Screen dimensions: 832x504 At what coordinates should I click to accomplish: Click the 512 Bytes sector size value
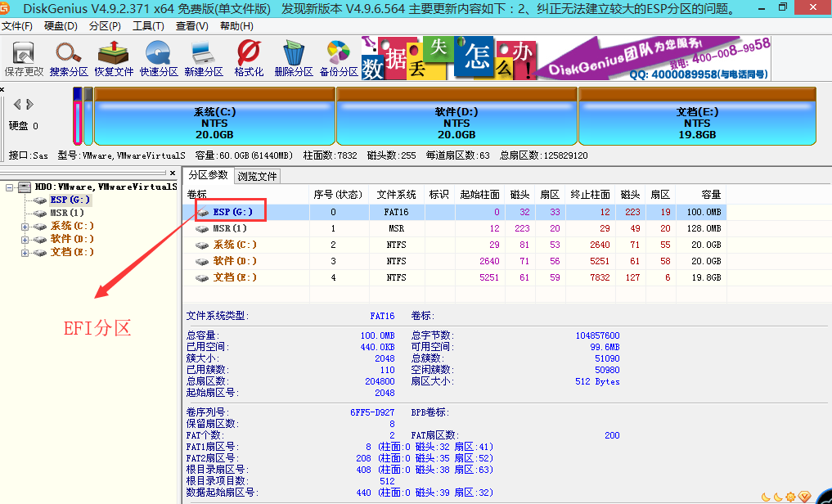click(x=597, y=381)
